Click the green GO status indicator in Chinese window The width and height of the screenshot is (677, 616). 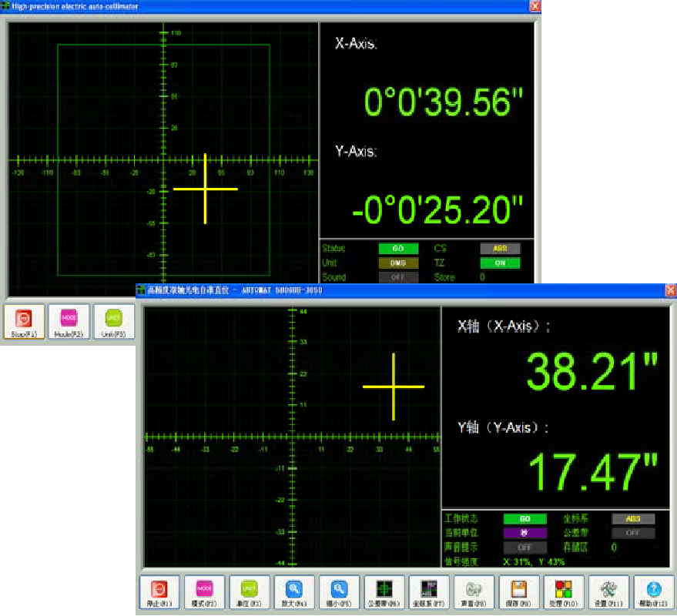[525, 519]
